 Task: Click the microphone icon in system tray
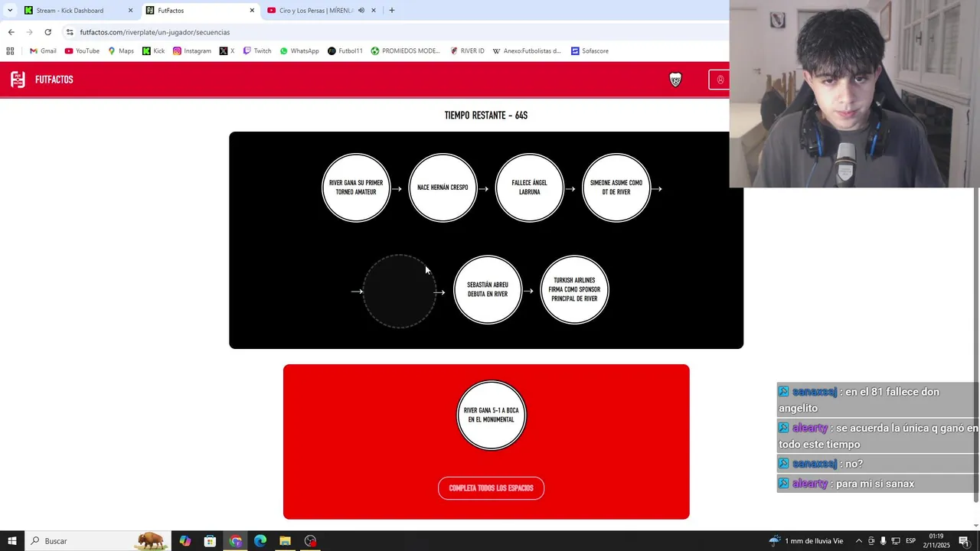click(884, 541)
